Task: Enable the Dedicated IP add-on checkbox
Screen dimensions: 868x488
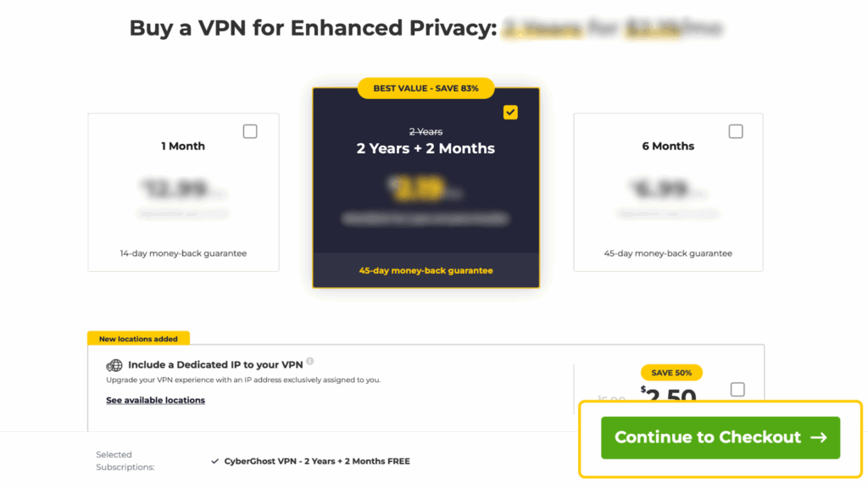Action: [x=737, y=389]
